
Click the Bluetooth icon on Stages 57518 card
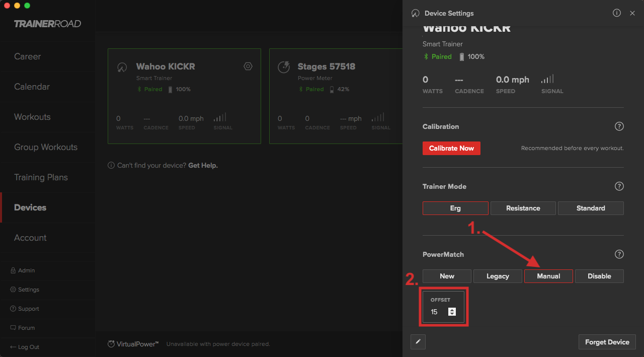click(x=301, y=89)
